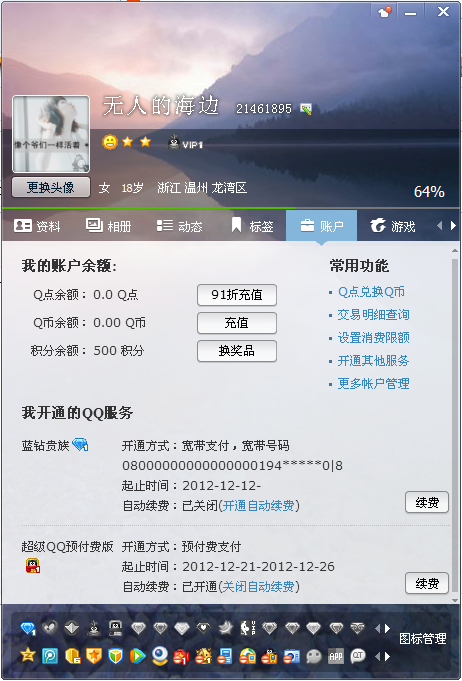Switch to the 资料 tab
The height and width of the screenshot is (681, 462).
click(x=37, y=226)
